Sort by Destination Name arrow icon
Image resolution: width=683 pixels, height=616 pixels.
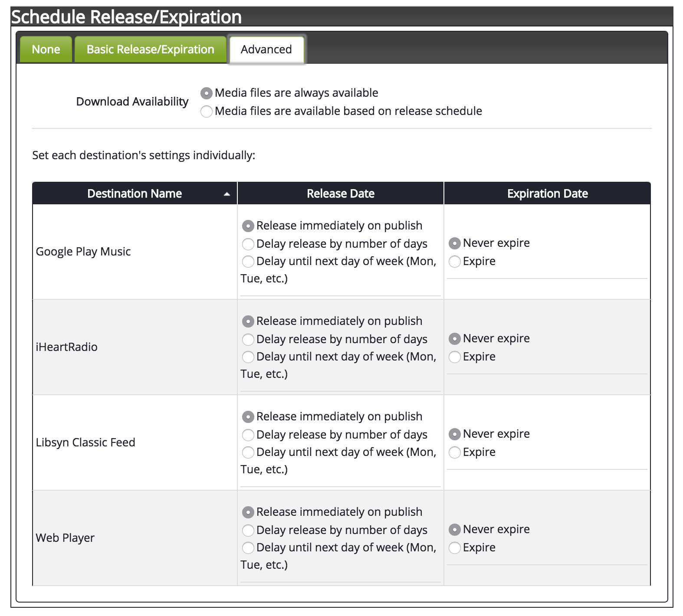point(227,194)
